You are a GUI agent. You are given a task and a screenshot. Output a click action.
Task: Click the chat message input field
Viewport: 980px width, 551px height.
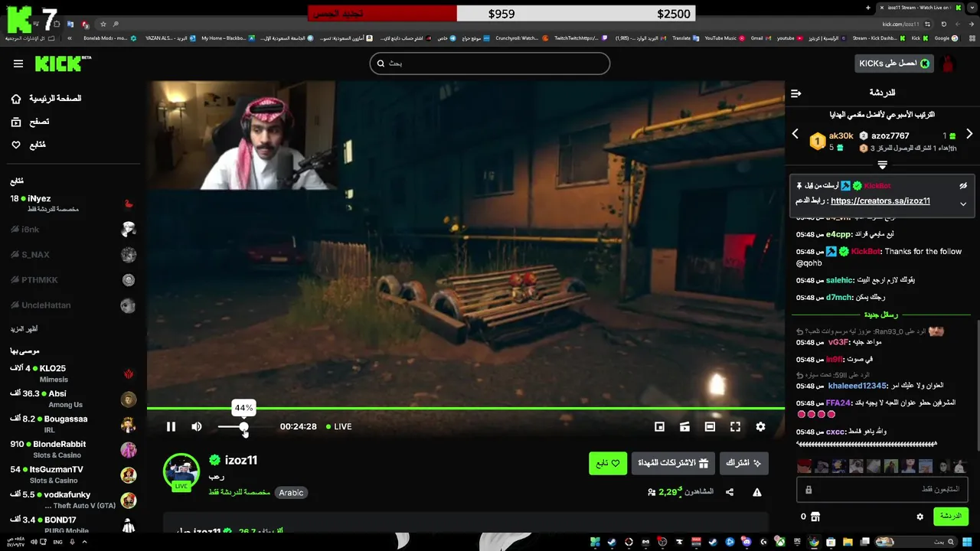pyautogui.click(x=882, y=489)
